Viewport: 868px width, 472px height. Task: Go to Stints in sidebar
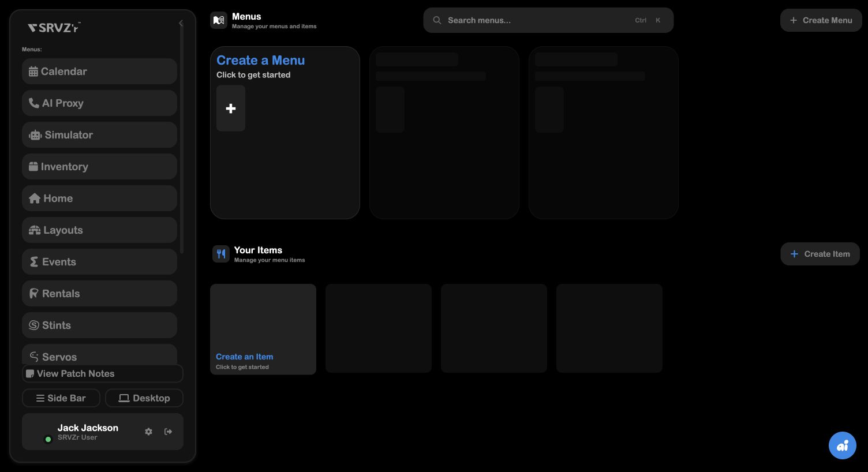[x=99, y=325]
